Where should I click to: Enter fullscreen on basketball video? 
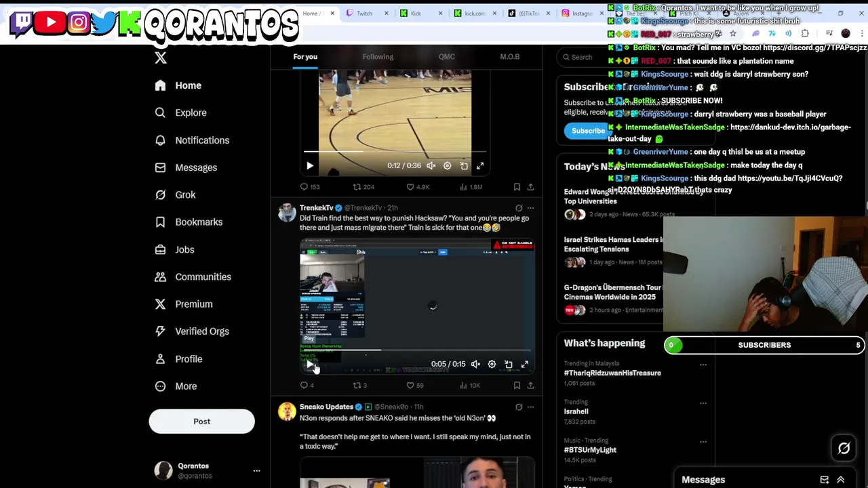pos(480,165)
